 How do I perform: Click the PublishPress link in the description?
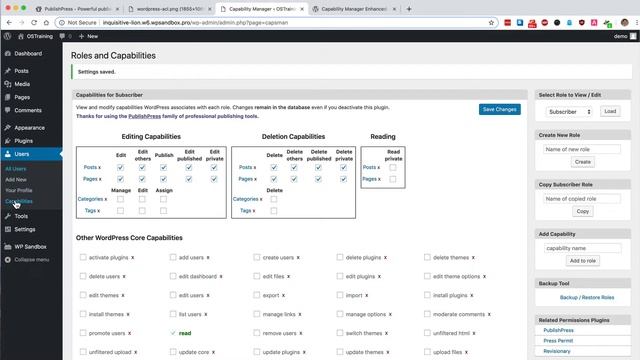[144, 116]
